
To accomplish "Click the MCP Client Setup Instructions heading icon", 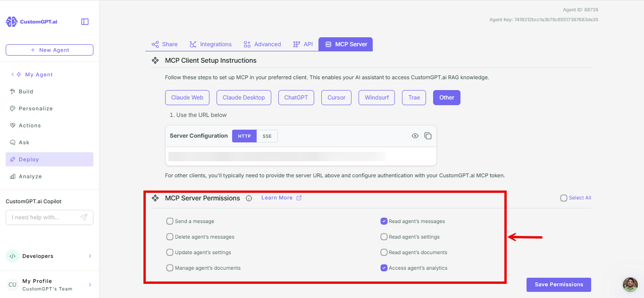I will pyautogui.click(x=155, y=60).
